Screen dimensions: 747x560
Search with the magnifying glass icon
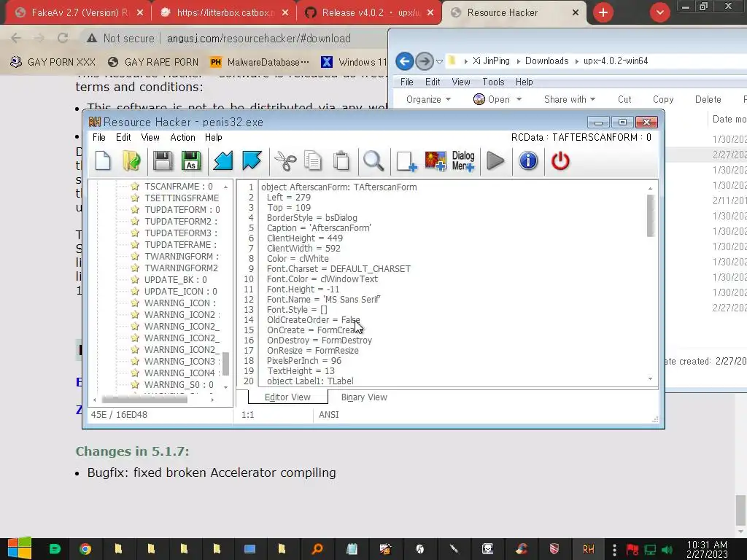click(373, 161)
